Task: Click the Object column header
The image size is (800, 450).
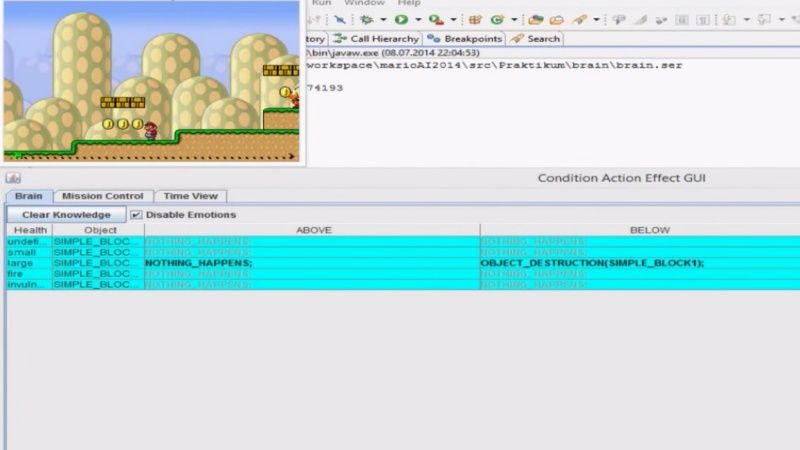Action: (x=100, y=230)
